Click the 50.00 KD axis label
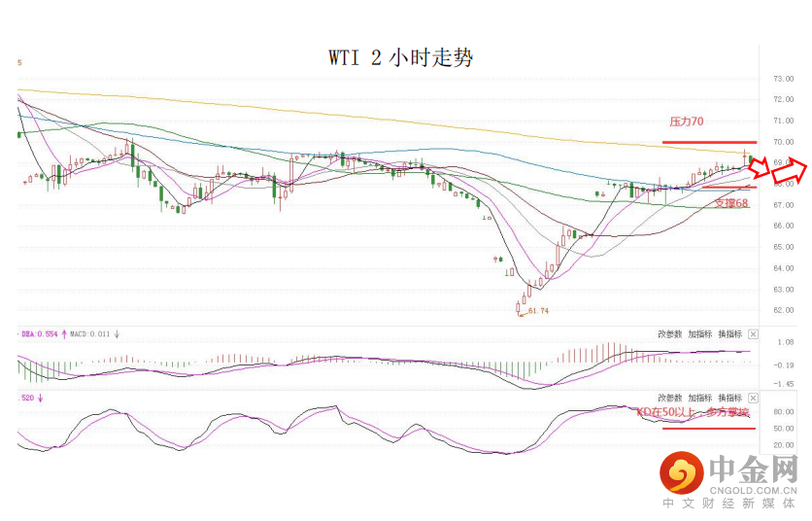 click(x=784, y=429)
